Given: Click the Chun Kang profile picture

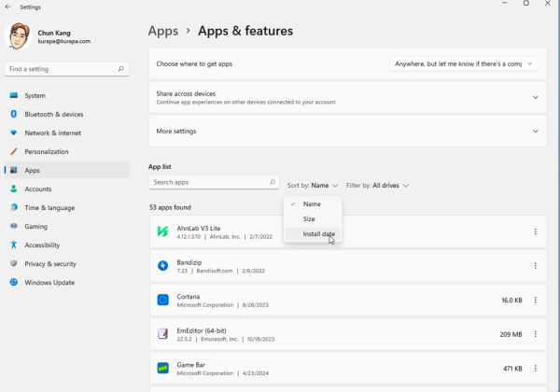Looking at the screenshot, I should (19, 36).
